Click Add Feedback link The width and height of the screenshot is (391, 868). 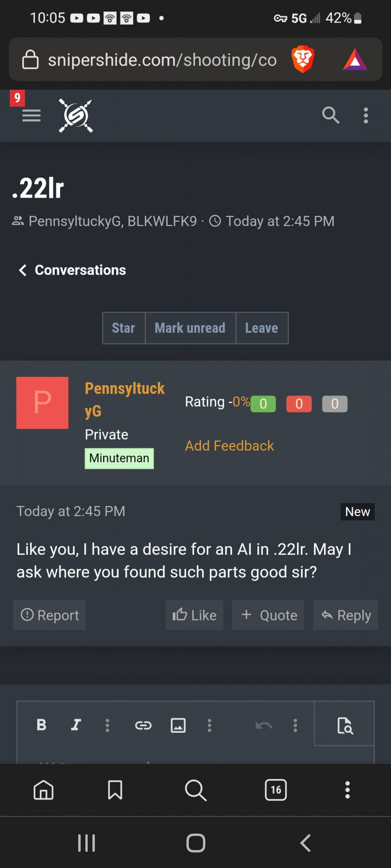(x=229, y=446)
